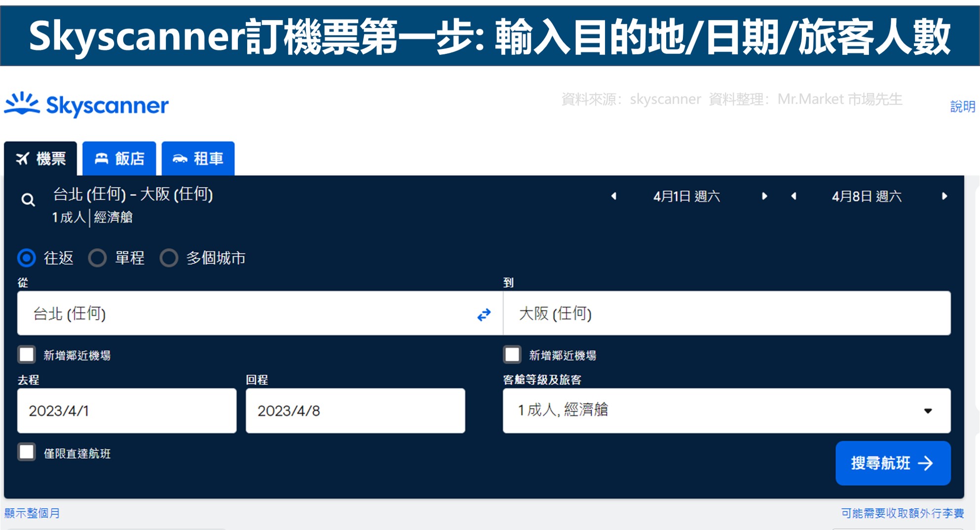Select the 多個城市 multi-city radio button
Viewport: 980px width, 530px height.
169,258
